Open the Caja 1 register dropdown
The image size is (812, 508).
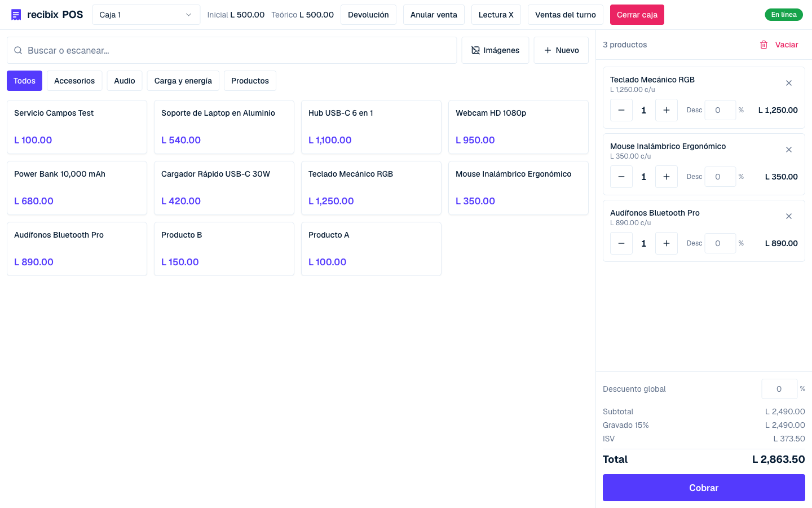[146, 15]
